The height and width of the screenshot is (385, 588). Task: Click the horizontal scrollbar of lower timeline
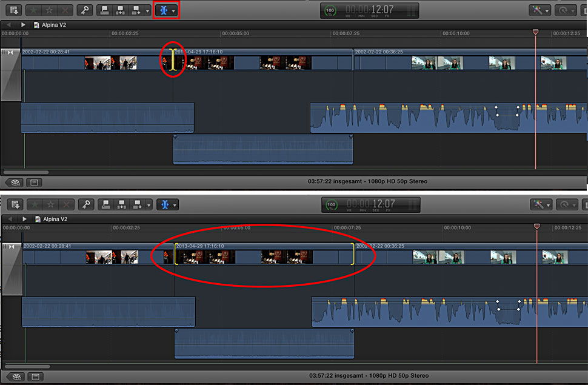27,367
